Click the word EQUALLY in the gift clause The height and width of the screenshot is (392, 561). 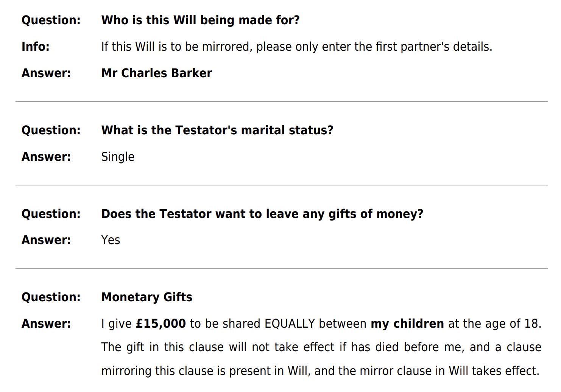290,324
